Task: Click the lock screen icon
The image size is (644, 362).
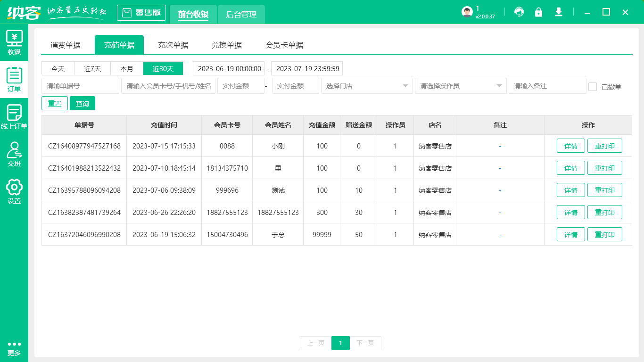Action: (x=538, y=12)
